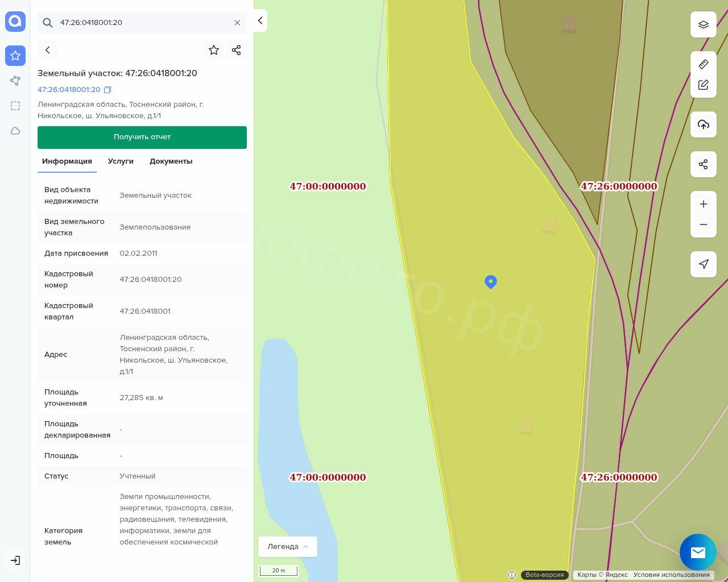
Task: Click the cadastral number search field
Action: [x=142, y=23]
